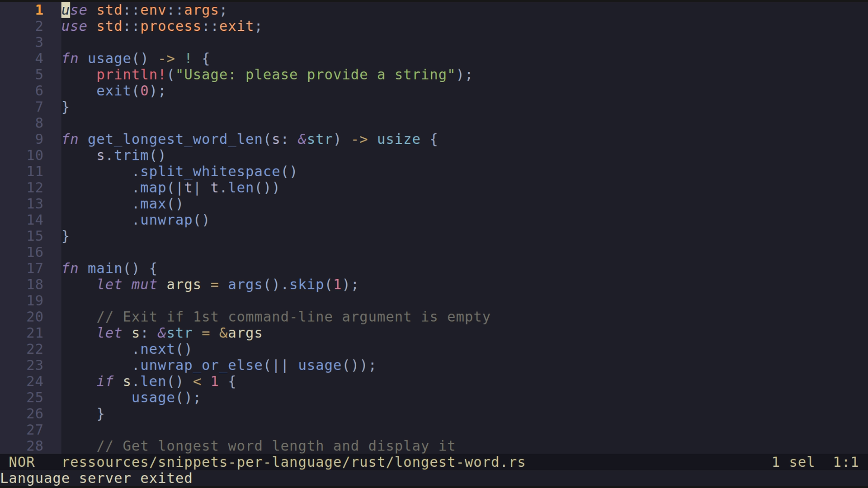
Task: Click line number 28 in the gutter
Action: (x=35, y=446)
